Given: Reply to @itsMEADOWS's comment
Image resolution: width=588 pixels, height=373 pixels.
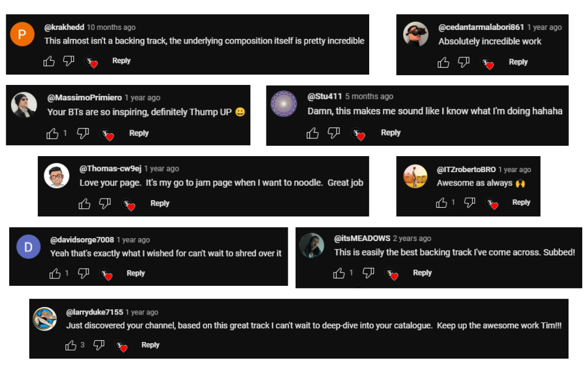Looking at the screenshot, I should (x=422, y=273).
